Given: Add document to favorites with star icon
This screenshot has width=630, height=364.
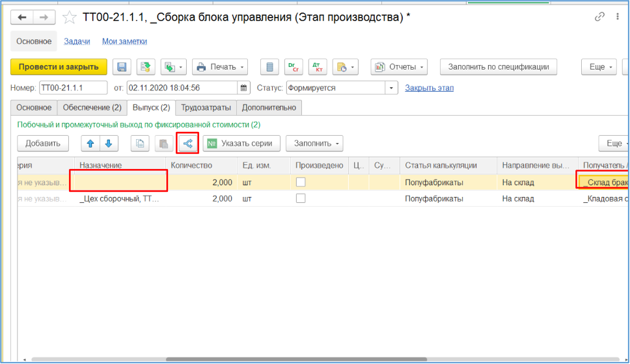Looking at the screenshot, I should (x=70, y=18).
